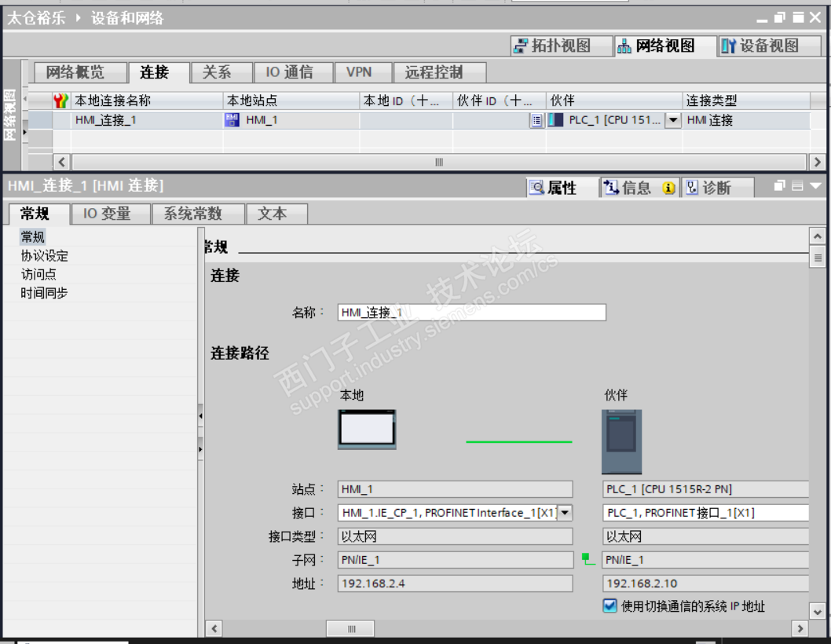This screenshot has height=644, width=831.
Task: Switch to the 拓扑视图 topology view
Action: pos(561,46)
